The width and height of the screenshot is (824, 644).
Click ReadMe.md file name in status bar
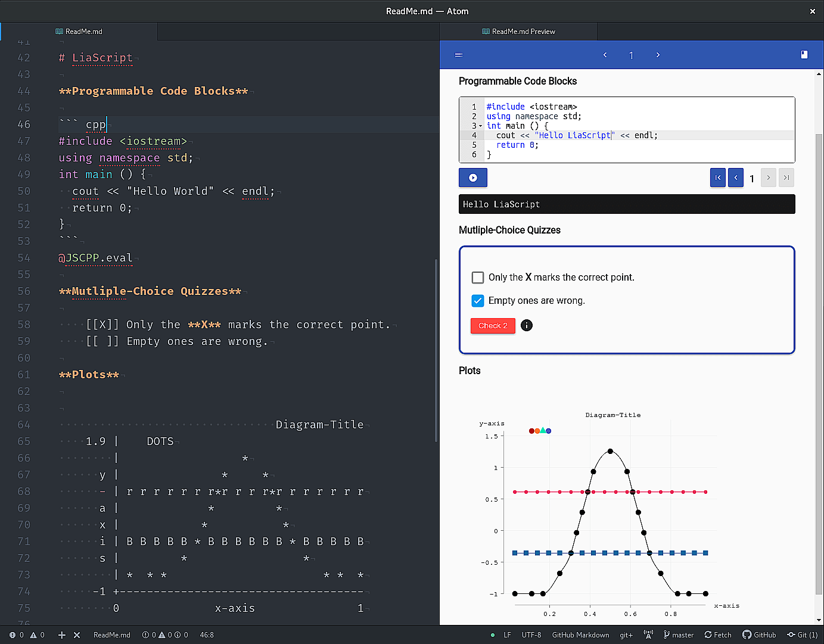tap(112, 635)
